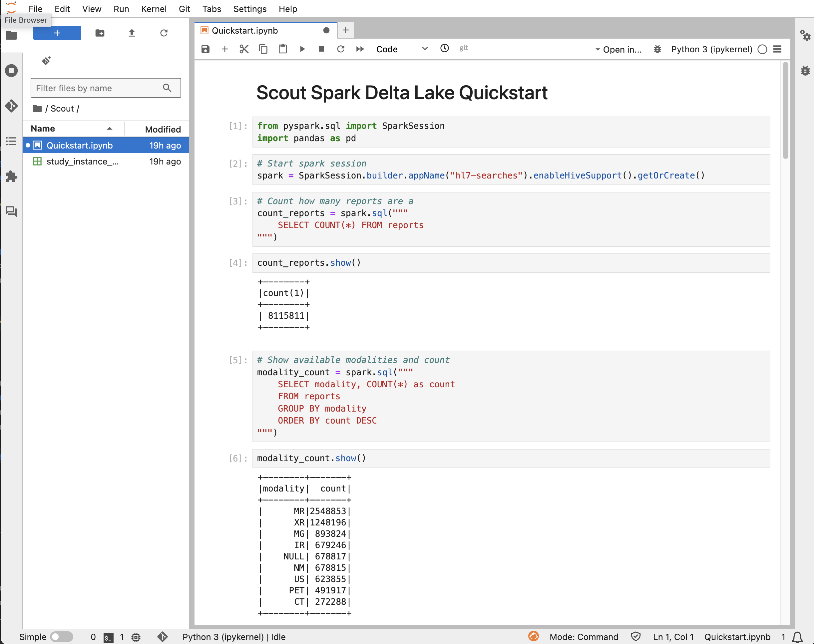Go to root folder in breadcrumb
The height and width of the screenshot is (644, 814).
coord(37,109)
